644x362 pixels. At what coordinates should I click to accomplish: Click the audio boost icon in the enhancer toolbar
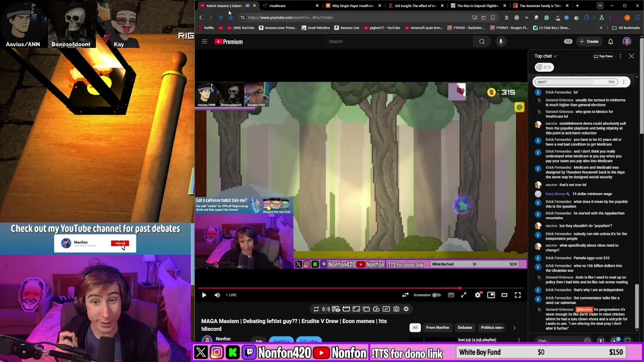326,309
